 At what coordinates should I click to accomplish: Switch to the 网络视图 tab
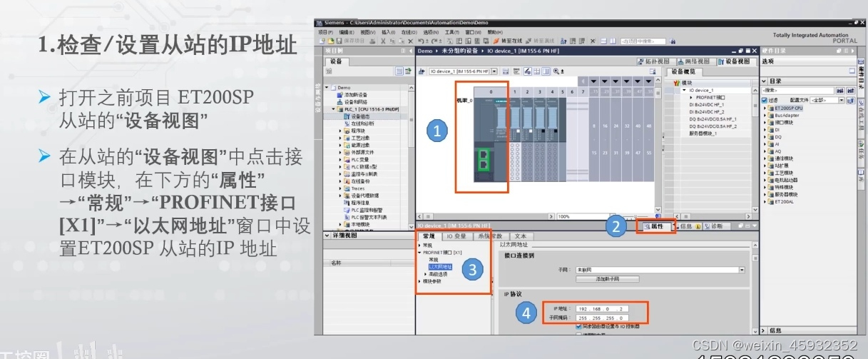click(x=695, y=61)
